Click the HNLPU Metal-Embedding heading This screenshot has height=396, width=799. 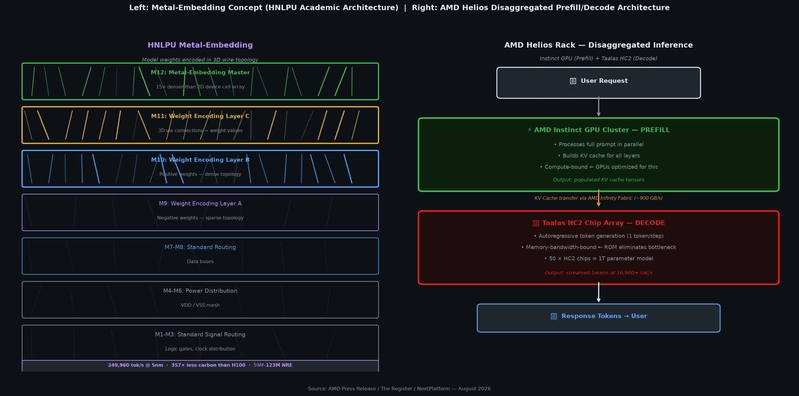pyautogui.click(x=200, y=45)
